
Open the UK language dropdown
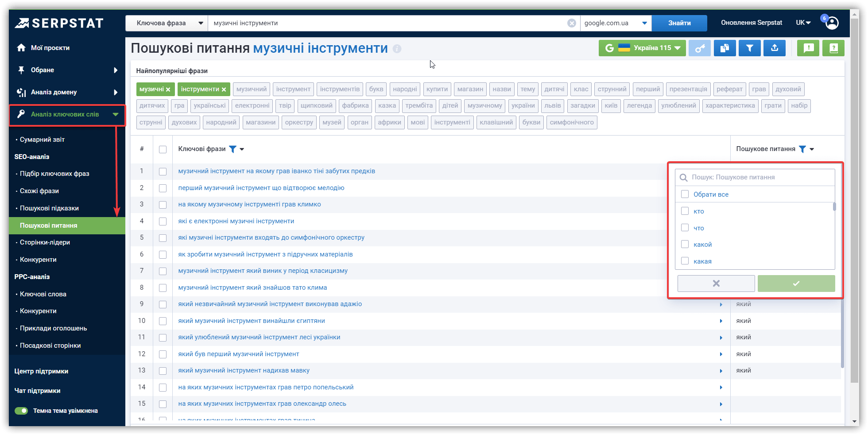[803, 23]
